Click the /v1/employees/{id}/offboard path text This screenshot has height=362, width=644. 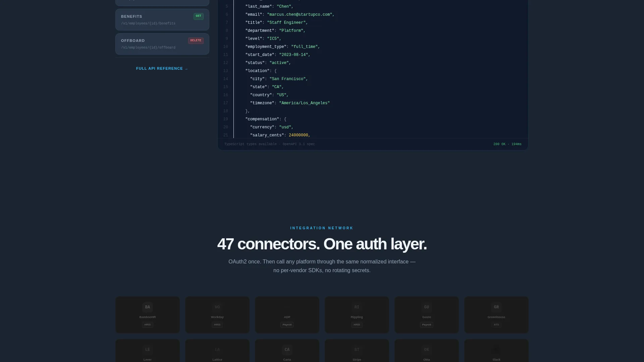click(148, 48)
